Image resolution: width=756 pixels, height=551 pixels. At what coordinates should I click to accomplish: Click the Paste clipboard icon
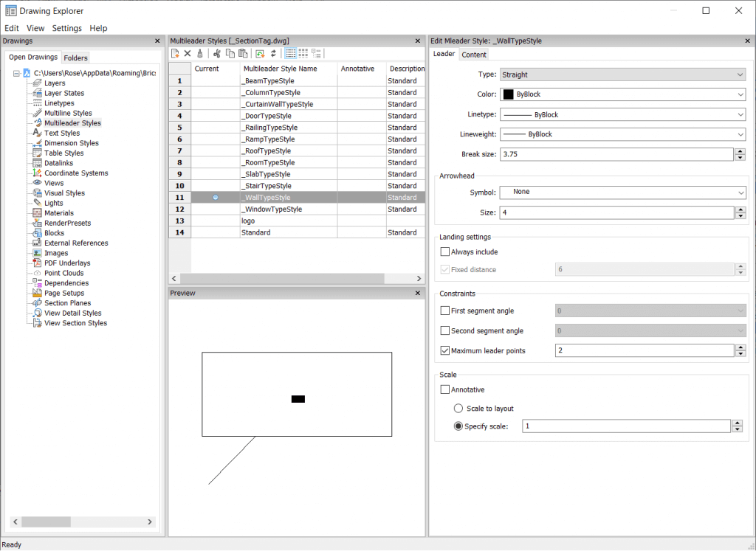[243, 53]
